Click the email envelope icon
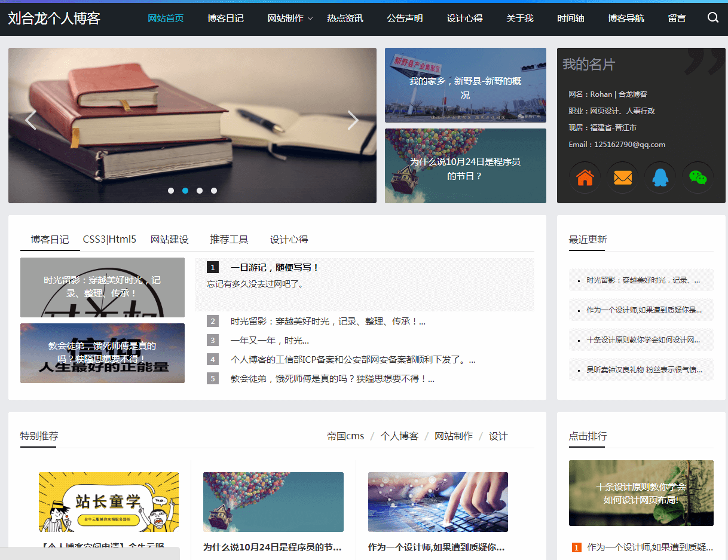 pyautogui.click(x=622, y=178)
